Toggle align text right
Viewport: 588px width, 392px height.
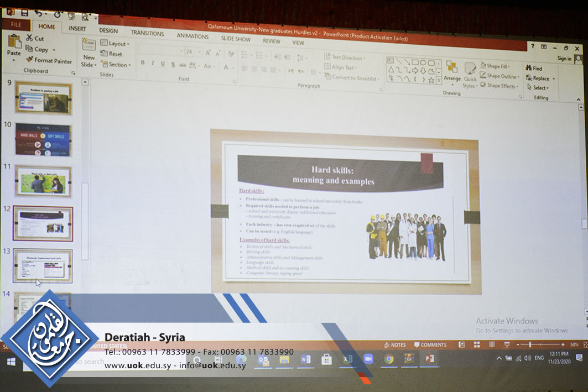coord(264,69)
